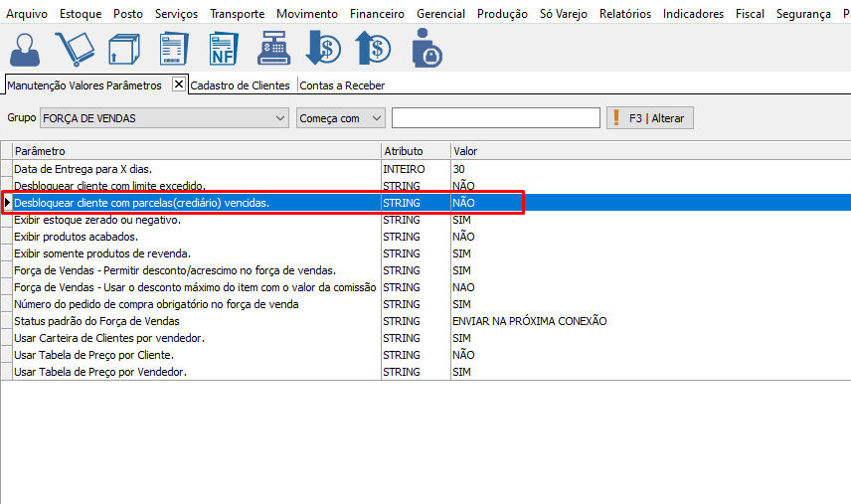Open the cash register toolbar icon
Screen dimensions: 851x504
[x=273, y=49]
